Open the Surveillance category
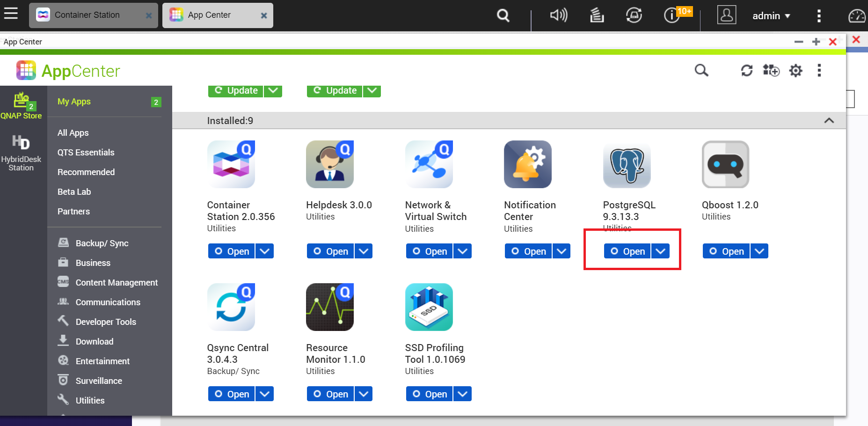This screenshot has width=868, height=426. [99, 381]
